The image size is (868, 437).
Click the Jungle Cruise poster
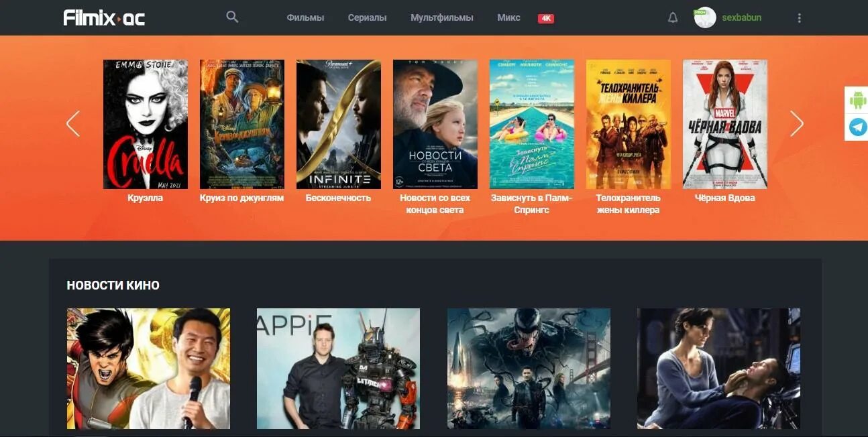[x=242, y=124]
